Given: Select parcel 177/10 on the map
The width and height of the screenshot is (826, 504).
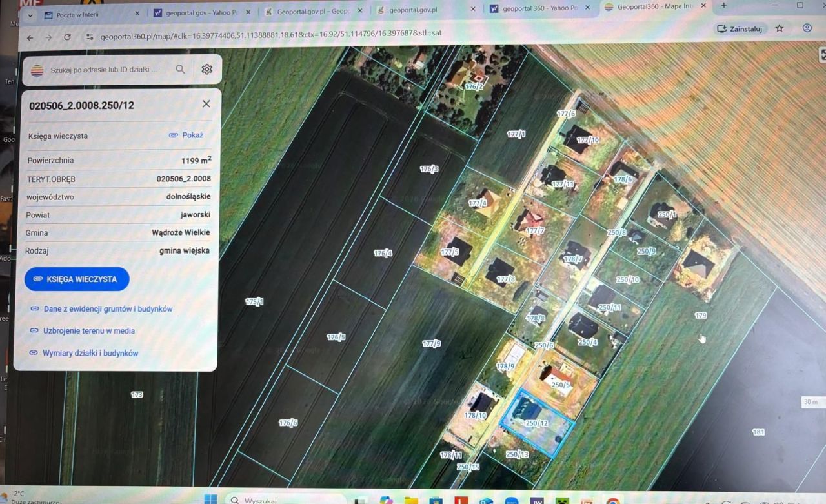Looking at the screenshot, I should coord(588,140).
